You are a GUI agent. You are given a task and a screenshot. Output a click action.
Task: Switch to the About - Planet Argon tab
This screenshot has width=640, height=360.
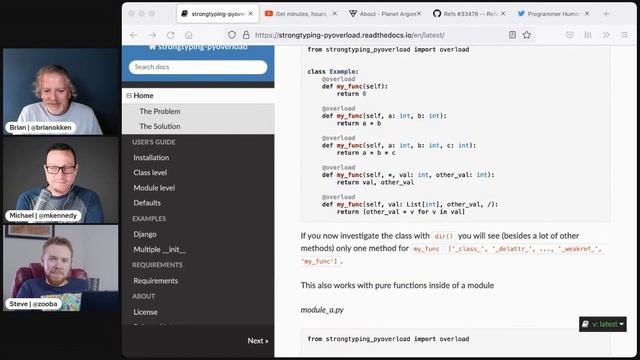385,14
